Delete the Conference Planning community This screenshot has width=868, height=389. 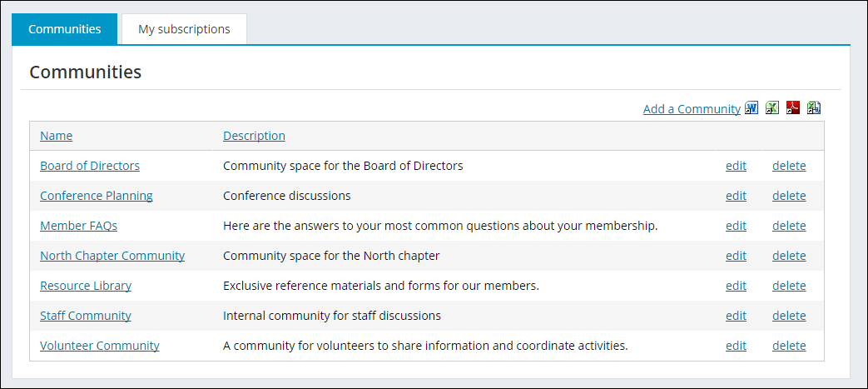(789, 196)
